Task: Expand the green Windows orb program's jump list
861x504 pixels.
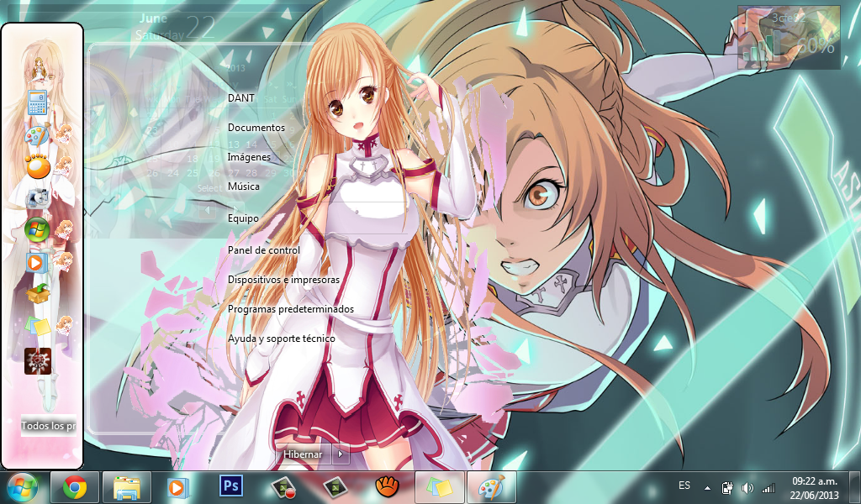Action: (65, 228)
